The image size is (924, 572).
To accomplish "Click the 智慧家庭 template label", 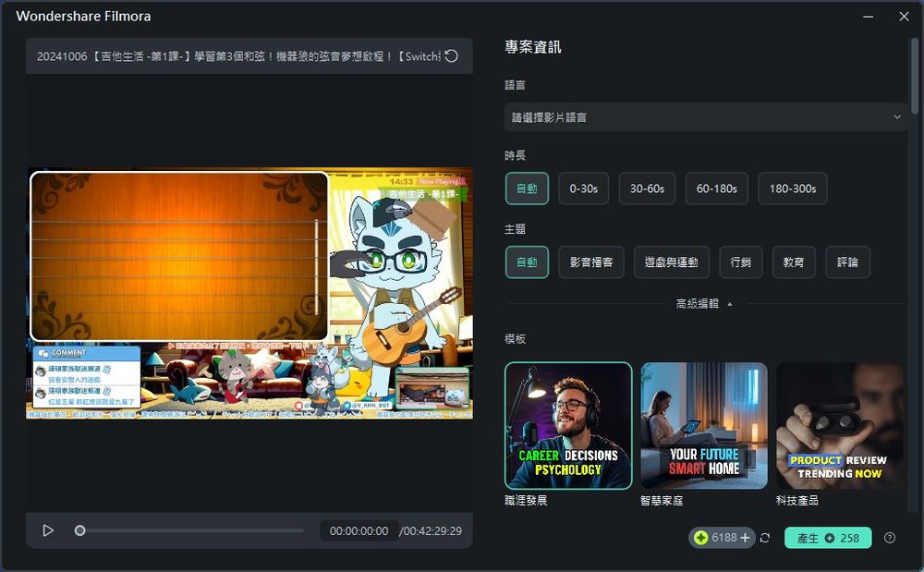I will click(662, 501).
